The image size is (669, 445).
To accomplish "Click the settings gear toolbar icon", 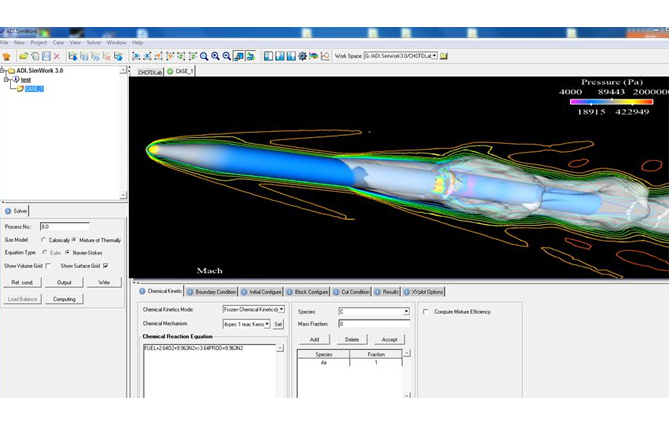I will pos(302,56).
